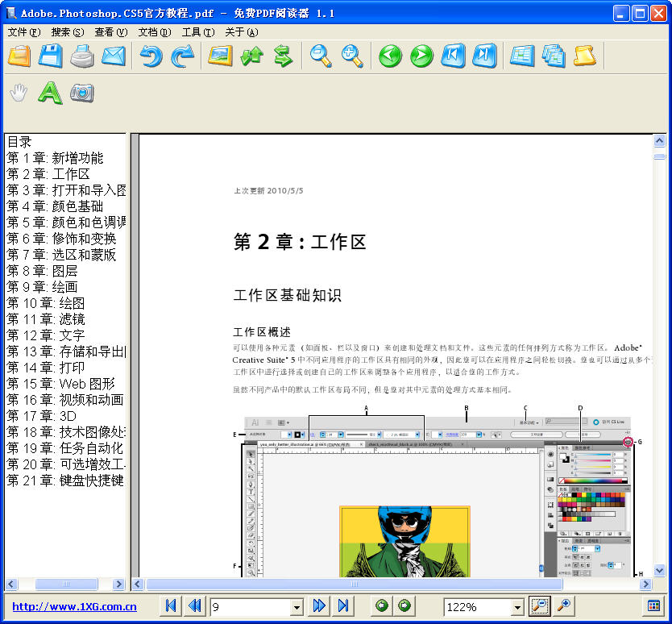672x624 pixels.
Task: Click document vertical scrollbar up arrow
Action: tap(659, 140)
